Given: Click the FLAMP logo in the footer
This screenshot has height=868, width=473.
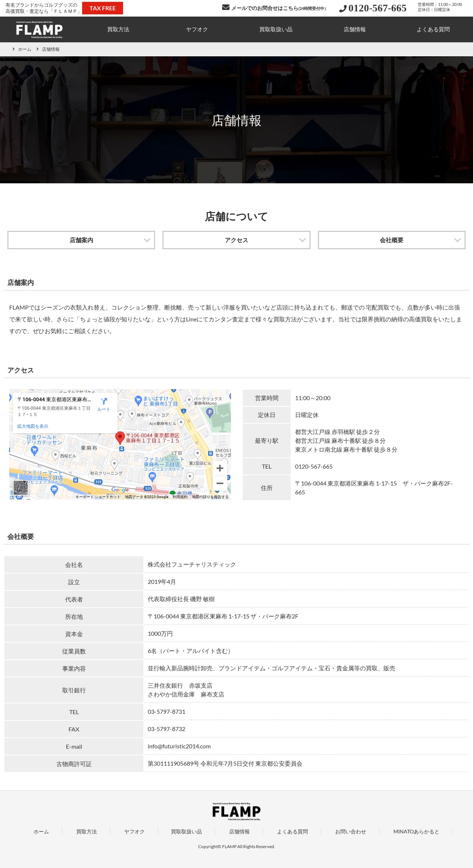Looking at the screenshot, I should pos(236,811).
